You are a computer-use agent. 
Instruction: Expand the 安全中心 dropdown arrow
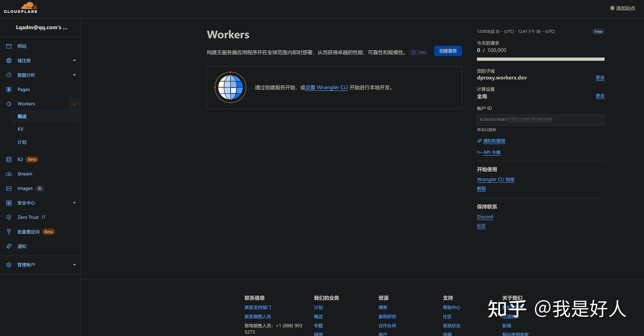tap(74, 203)
